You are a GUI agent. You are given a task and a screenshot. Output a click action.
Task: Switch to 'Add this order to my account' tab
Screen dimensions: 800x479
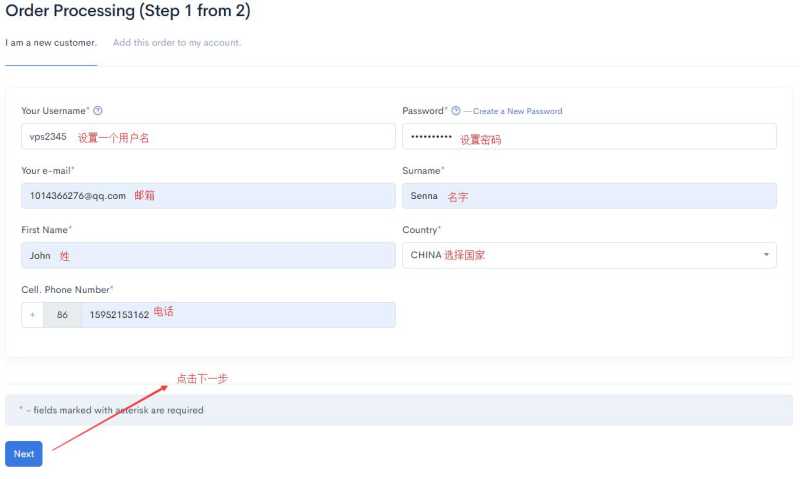click(x=177, y=43)
